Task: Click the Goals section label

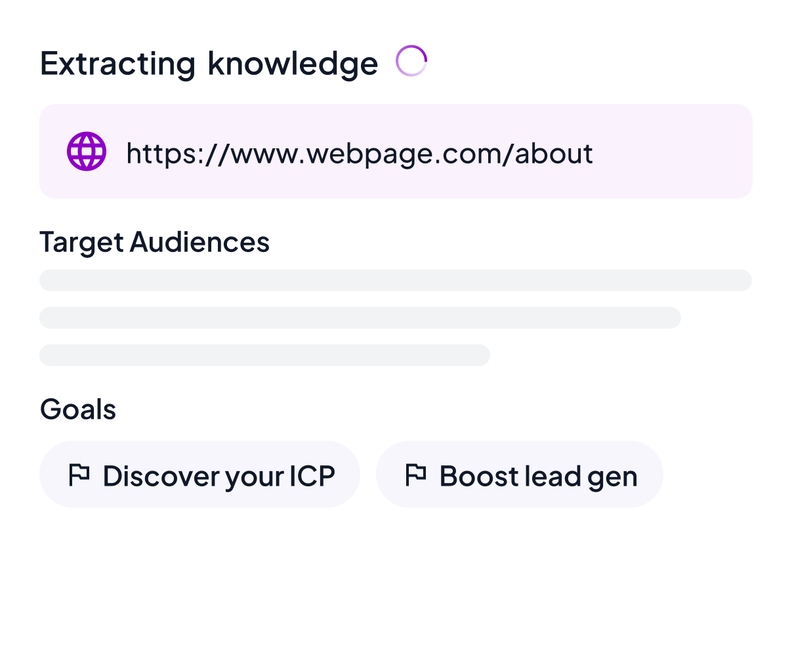Action: (78, 409)
